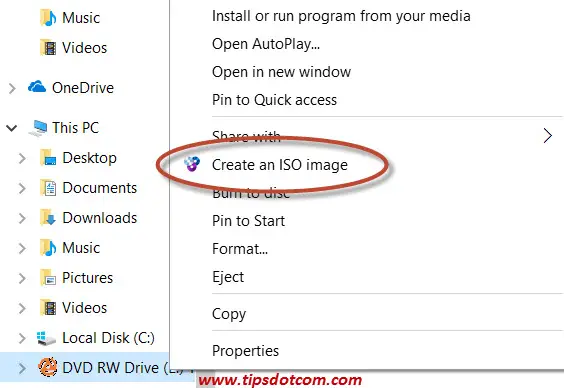Select the OneDrive label in the tree
The image size is (564, 388).
(83, 88)
